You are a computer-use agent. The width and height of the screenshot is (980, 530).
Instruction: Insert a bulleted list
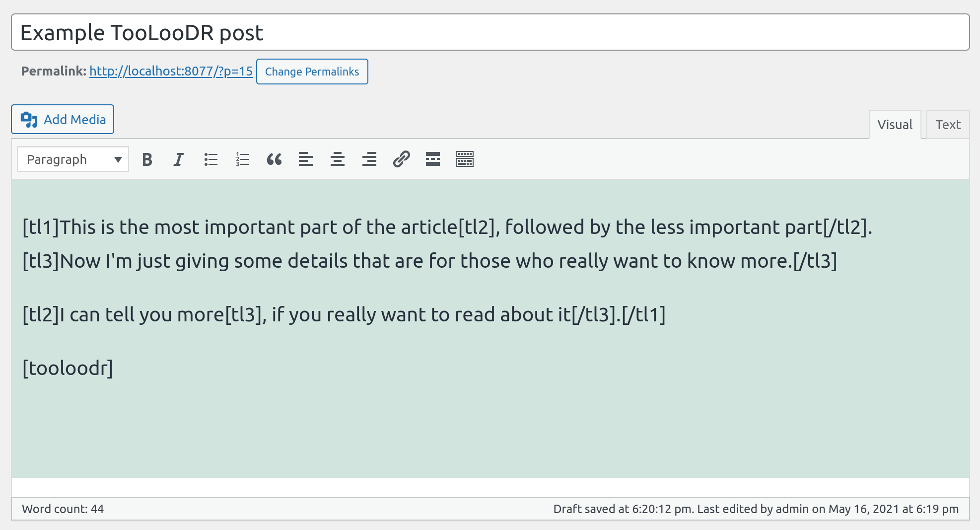coord(210,159)
